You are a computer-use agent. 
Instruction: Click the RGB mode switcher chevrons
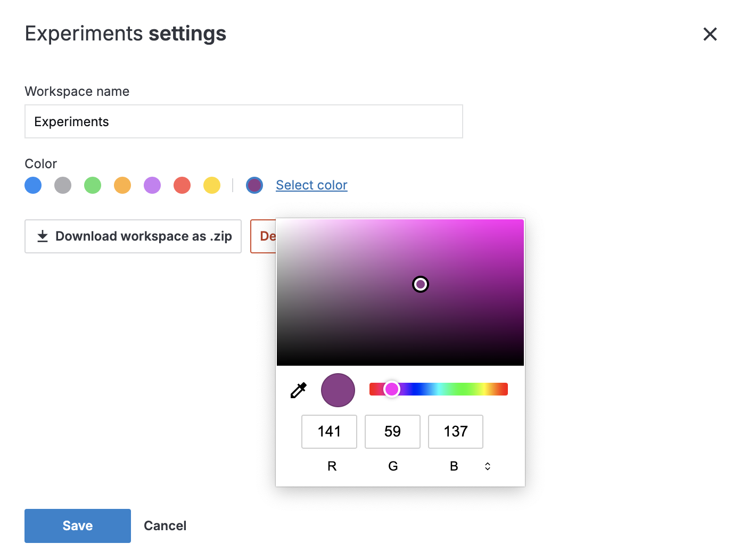tap(487, 466)
